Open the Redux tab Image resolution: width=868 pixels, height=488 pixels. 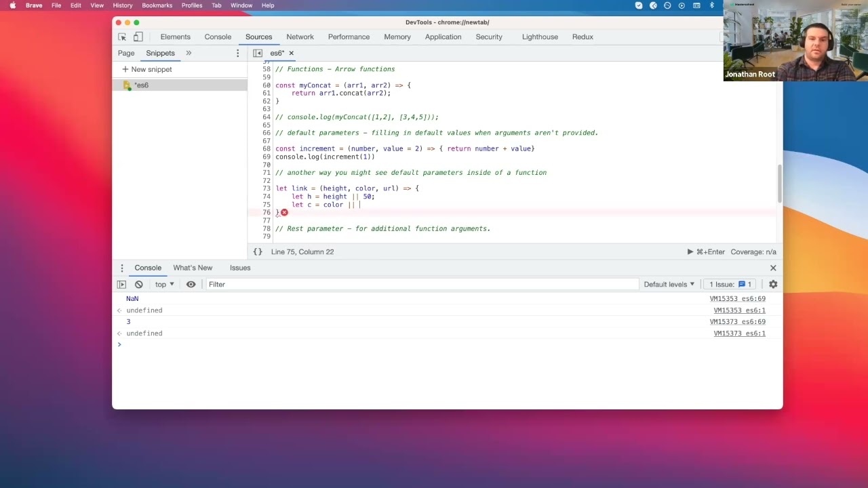583,37
